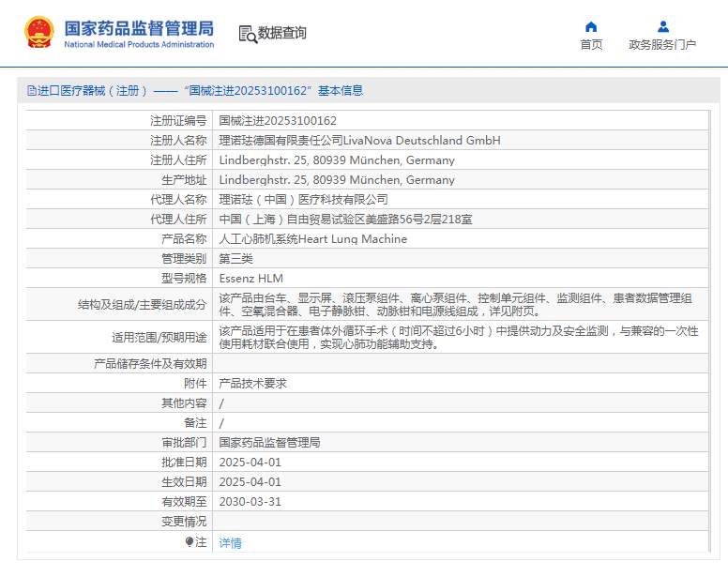Image resolution: width=728 pixels, height=577 pixels.
Task: Click the Essenz HLM model value
Action: [x=250, y=278]
